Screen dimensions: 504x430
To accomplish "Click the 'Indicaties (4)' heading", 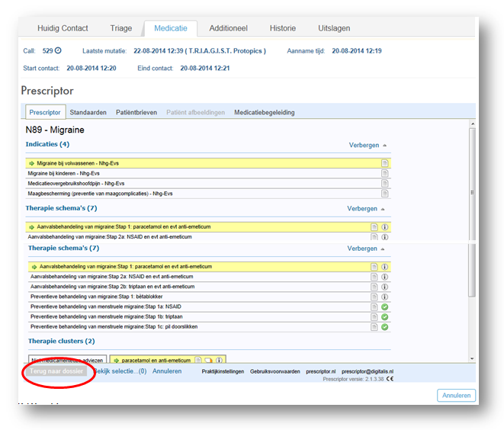I will point(47,144).
